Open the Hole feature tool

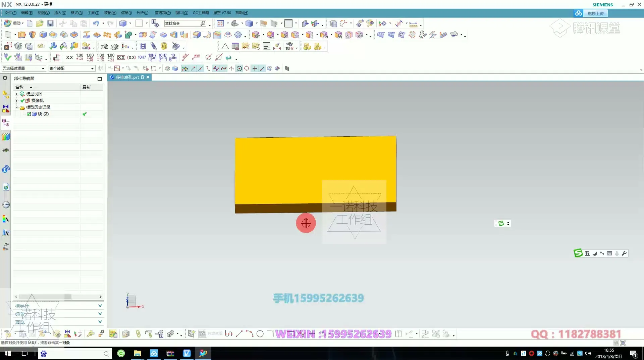(43, 35)
